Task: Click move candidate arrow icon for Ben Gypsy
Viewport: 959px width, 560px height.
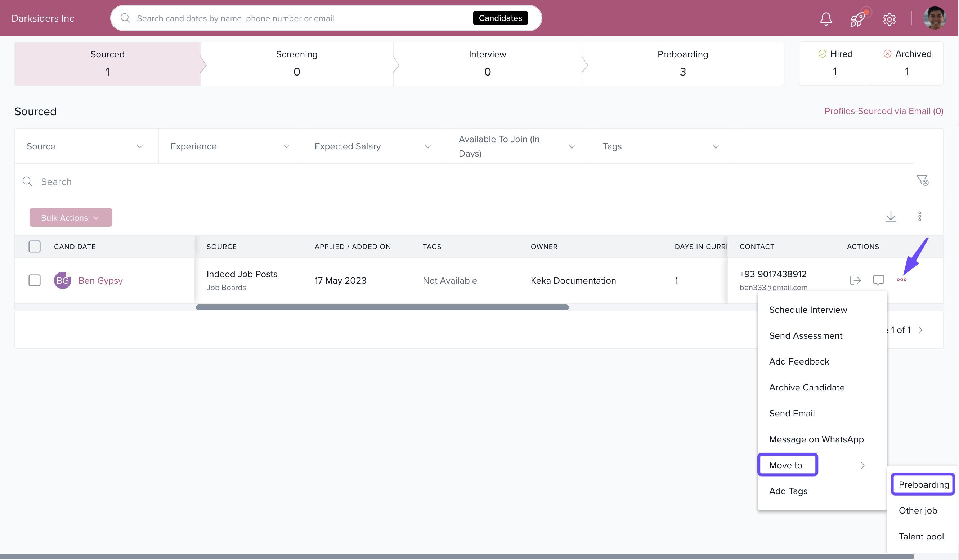Action: click(x=855, y=280)
